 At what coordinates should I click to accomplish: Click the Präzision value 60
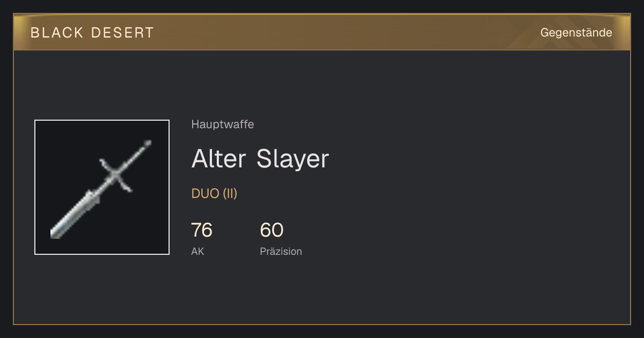(272, 230)
